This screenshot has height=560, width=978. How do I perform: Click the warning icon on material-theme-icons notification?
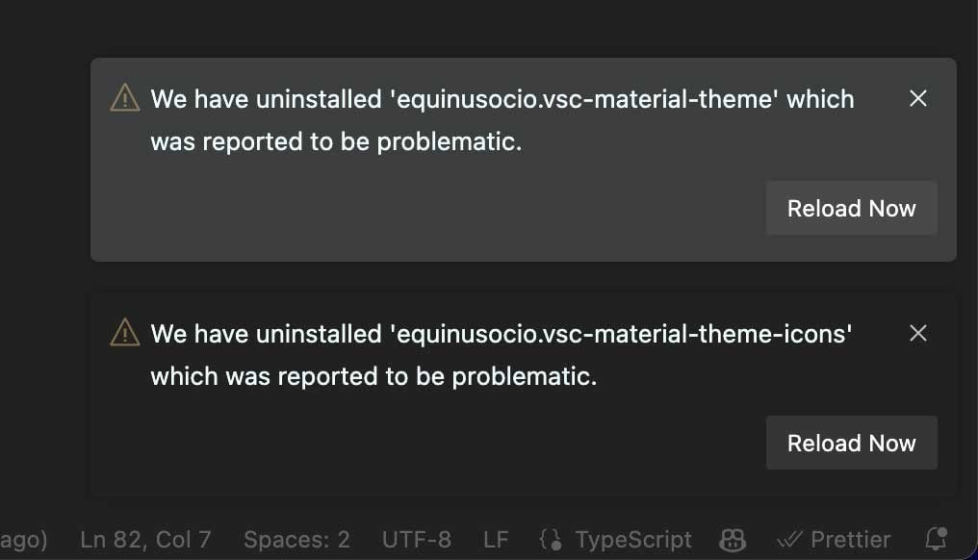(x=125, y=333)
